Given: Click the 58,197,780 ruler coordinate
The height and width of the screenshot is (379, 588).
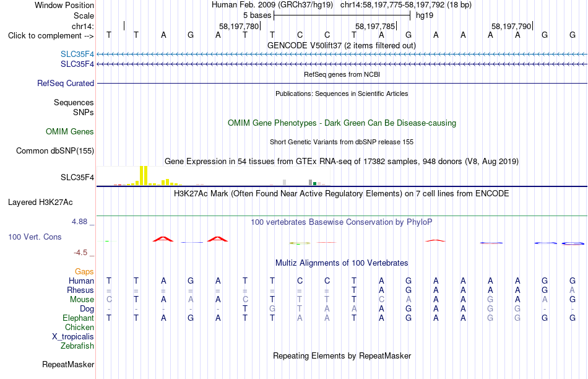Looking at the screenshot, I should click(x=239, y=26).
